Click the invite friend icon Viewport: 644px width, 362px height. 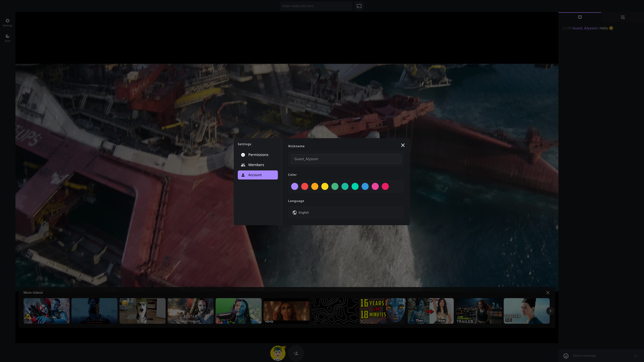click(x=296, y=353)
